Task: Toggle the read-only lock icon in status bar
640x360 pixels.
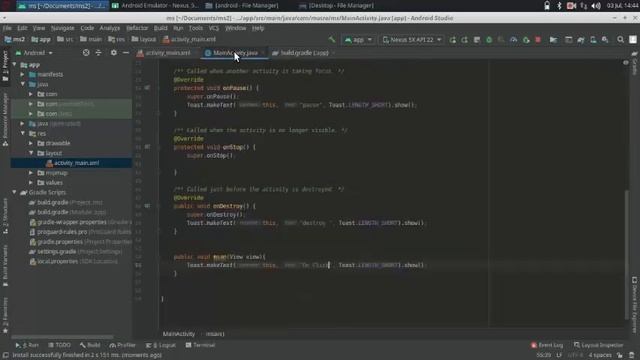Action: [x=620, y=355]
